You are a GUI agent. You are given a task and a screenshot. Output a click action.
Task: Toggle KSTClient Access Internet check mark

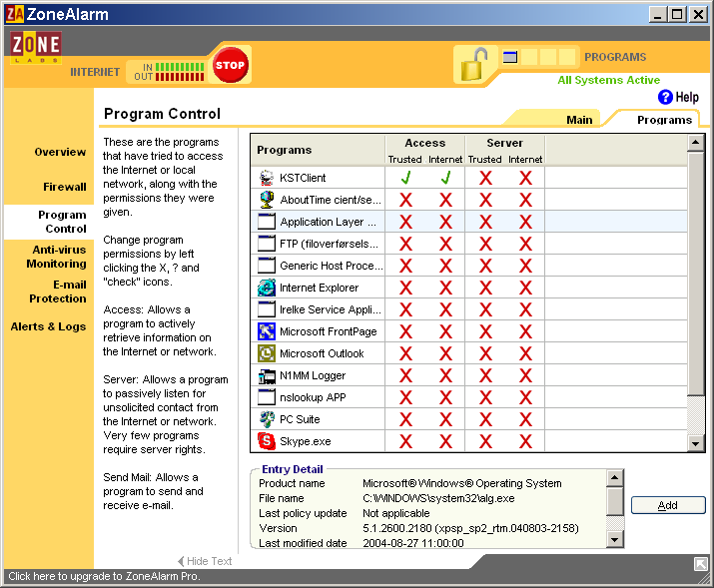point(445,178)
